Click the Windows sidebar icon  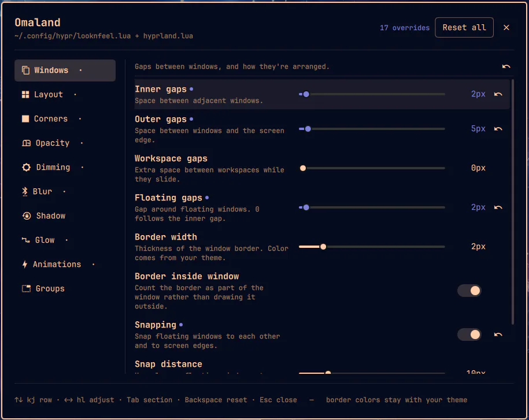point(25,70)
